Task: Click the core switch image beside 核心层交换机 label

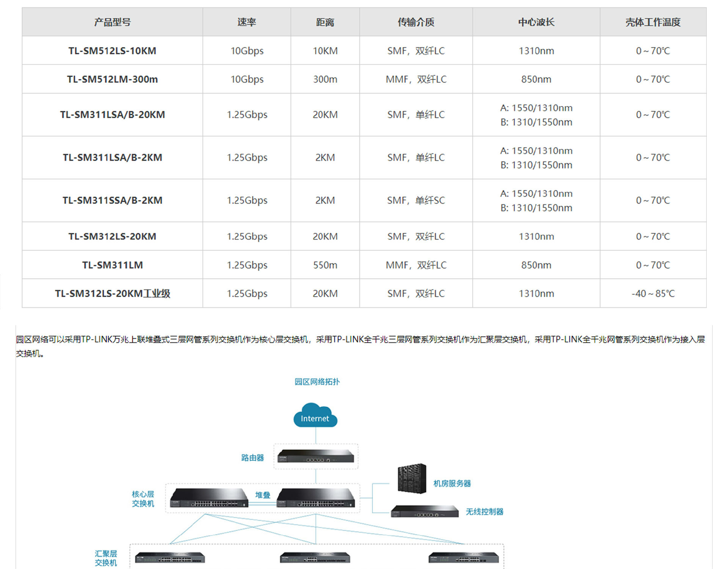Action: point(209,498)
